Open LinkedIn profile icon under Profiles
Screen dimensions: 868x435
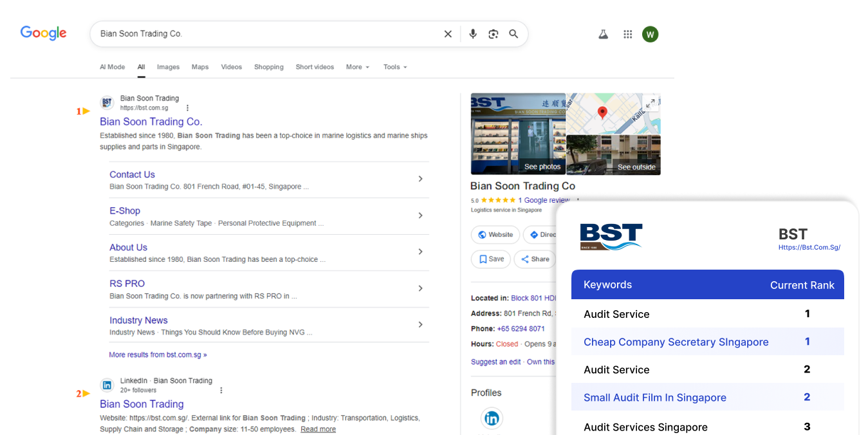pos(492,419)
